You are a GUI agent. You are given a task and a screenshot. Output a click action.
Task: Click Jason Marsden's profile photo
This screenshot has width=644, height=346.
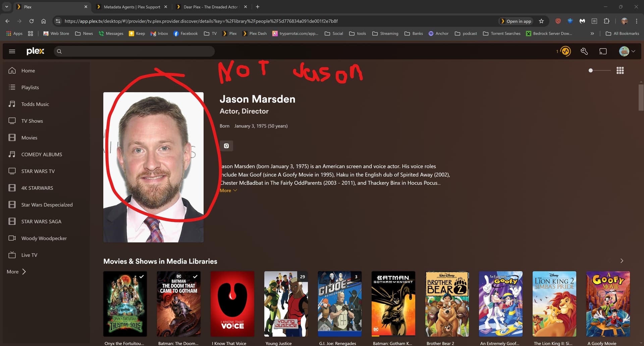(x=153, y=167)
